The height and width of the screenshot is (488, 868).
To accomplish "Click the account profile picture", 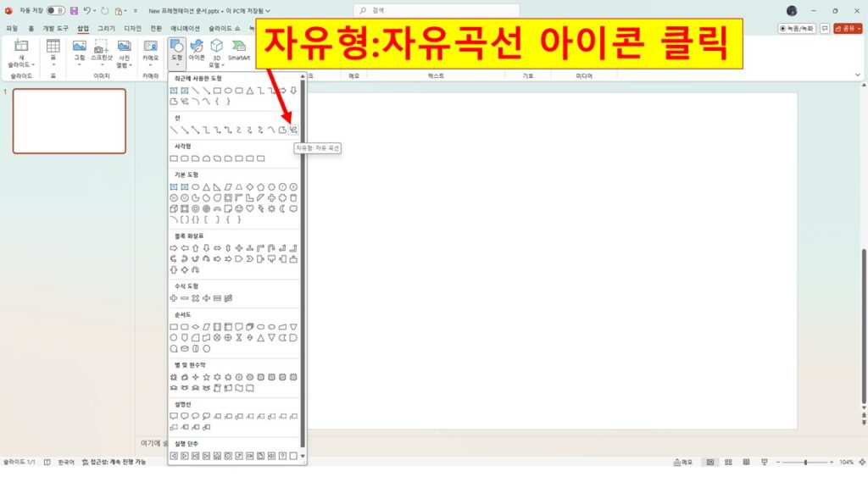I will pyautogui.click(x=792, y=10).
